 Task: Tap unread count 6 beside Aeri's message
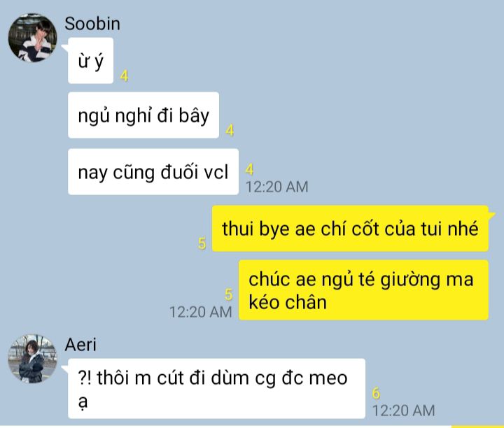(376, 393)
